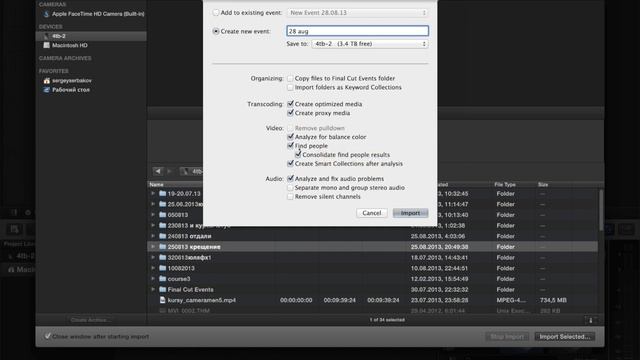Click the event name field containing 28 aug
Viewport: 640px width, 360px height.
(358, 31)
